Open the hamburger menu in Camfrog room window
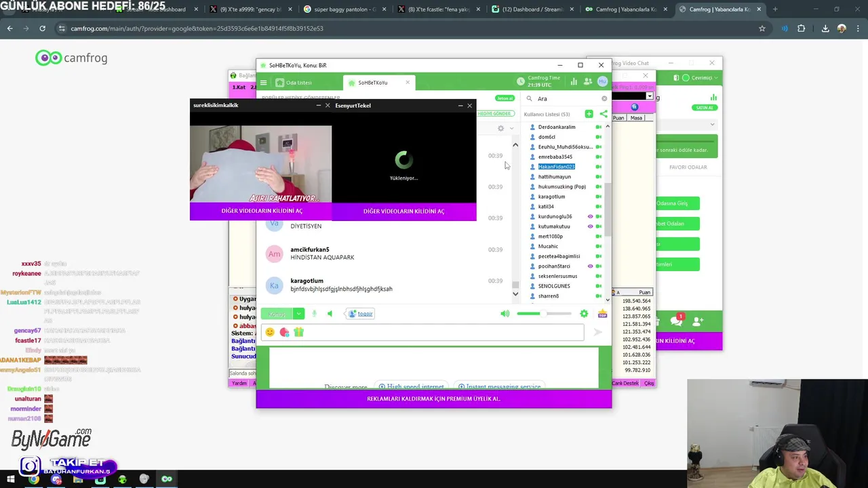 point(264,83)
